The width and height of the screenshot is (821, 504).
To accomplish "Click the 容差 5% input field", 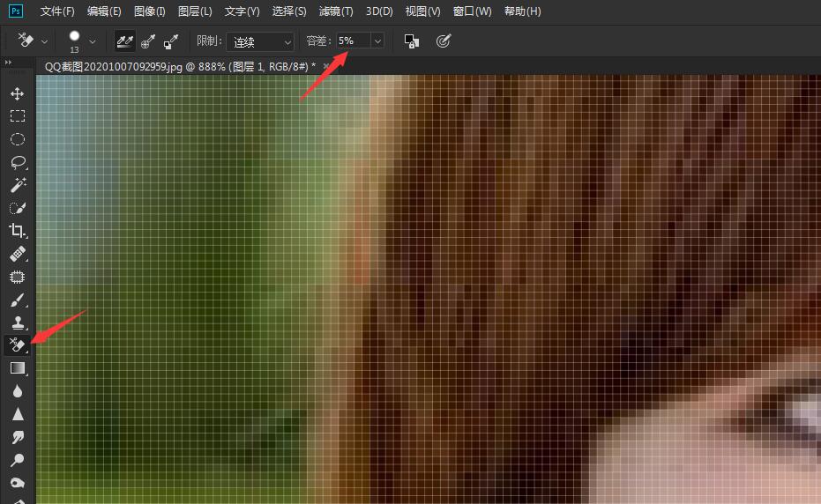I will coord(354,41).
